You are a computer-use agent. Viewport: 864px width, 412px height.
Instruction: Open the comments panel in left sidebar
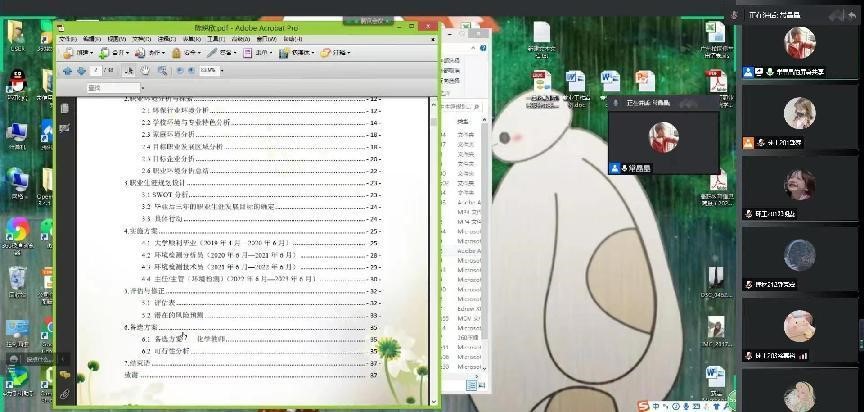[x=65, y=374]
